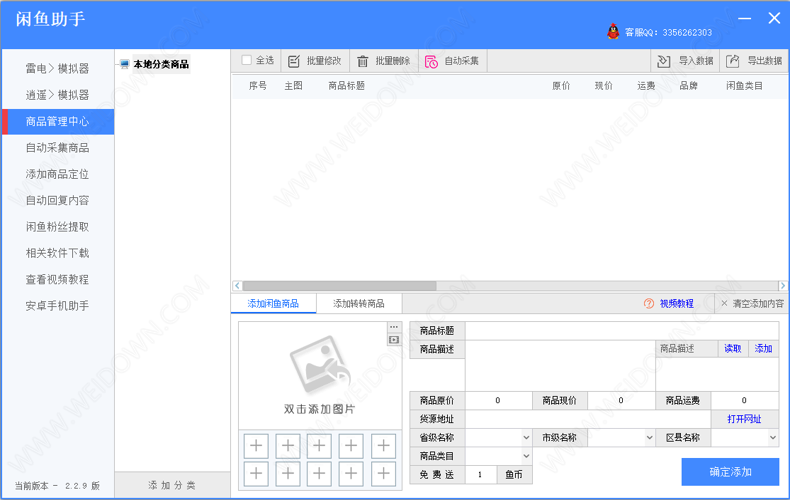The height and width of the screenshot is (500, 790).
Task: Open 闲鱼粉丝提取 sidebar item
Action: 57,227
